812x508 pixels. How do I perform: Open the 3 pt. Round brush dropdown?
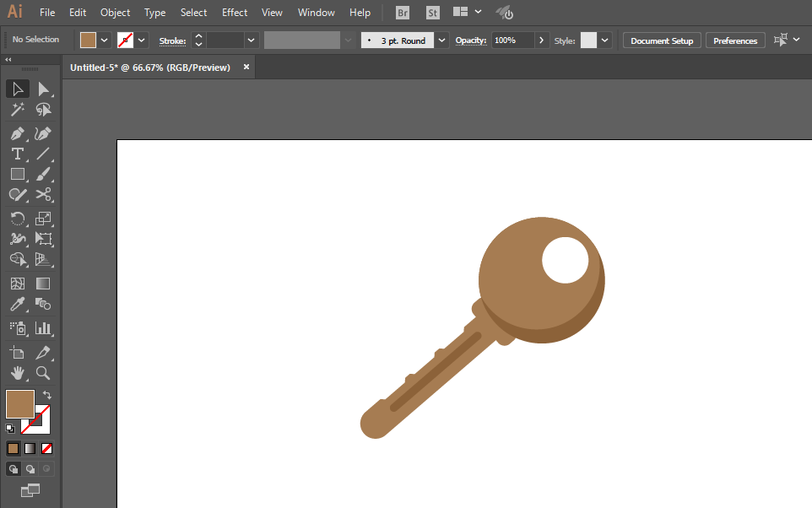point(441,41)
